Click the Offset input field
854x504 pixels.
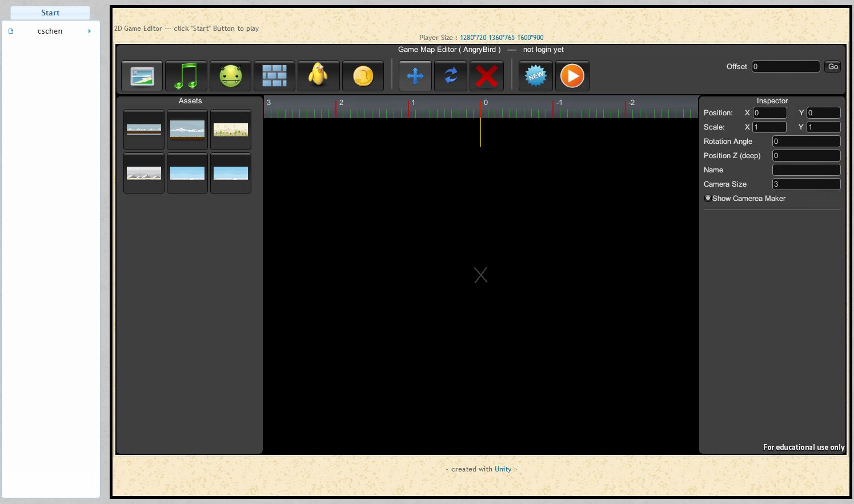(x=785, y=67)
